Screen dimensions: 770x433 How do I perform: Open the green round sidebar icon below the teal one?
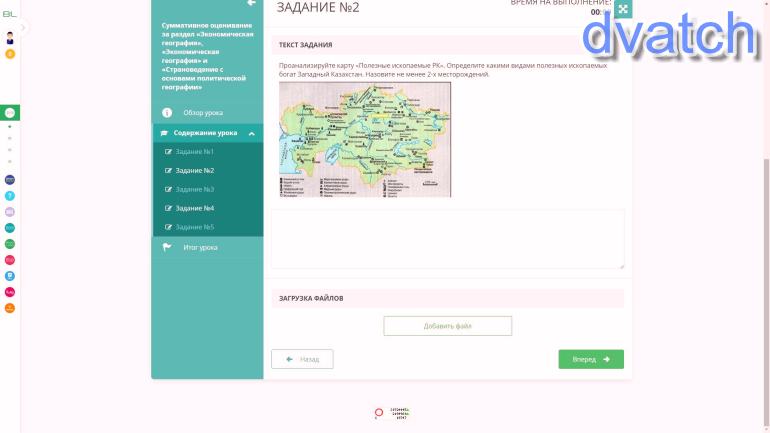pyautogui.click(x=10, y=244)
